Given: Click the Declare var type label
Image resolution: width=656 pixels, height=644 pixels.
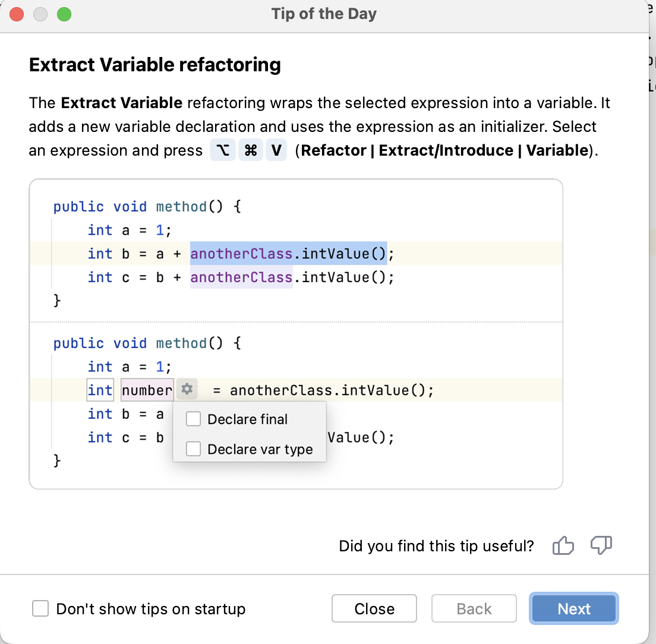Looking at the screenshot, I should [x=260, y=449].
